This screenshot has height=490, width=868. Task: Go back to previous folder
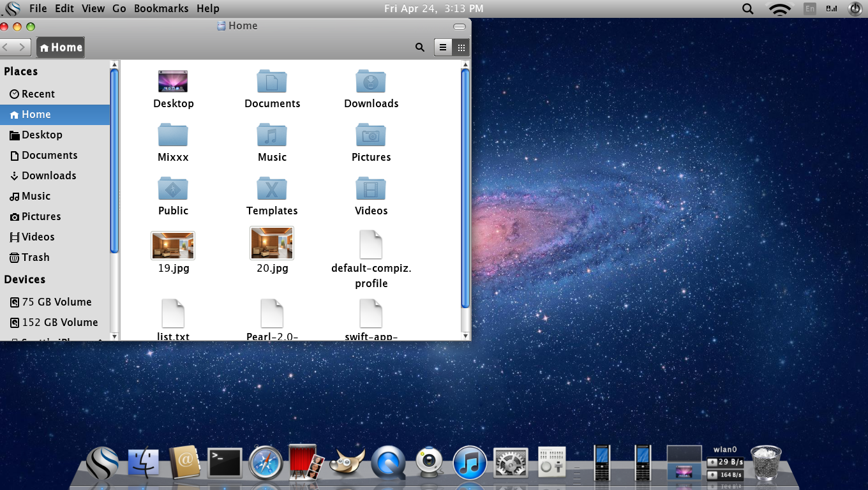point(6,47)
